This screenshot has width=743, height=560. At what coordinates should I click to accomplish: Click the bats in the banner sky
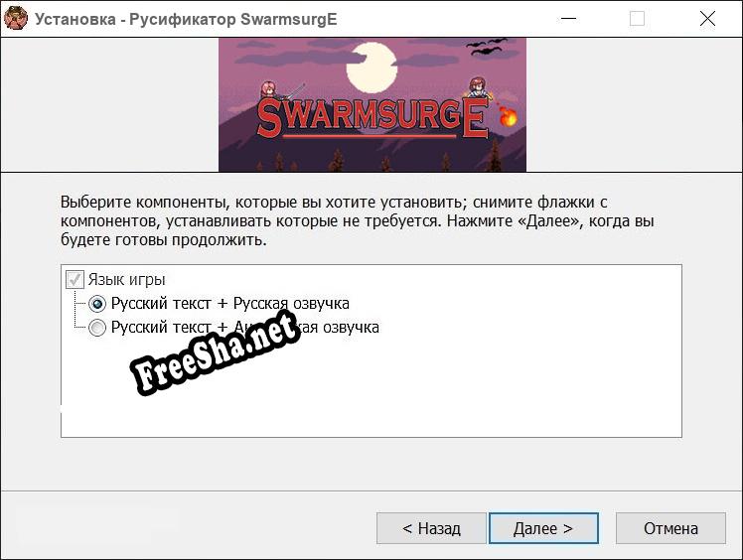[x=487, y=46]
